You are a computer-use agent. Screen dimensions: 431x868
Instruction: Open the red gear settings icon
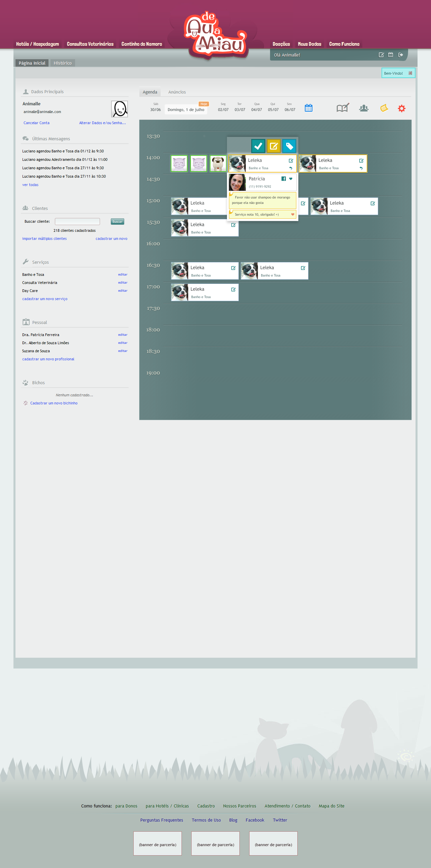[x=401, y=108]
